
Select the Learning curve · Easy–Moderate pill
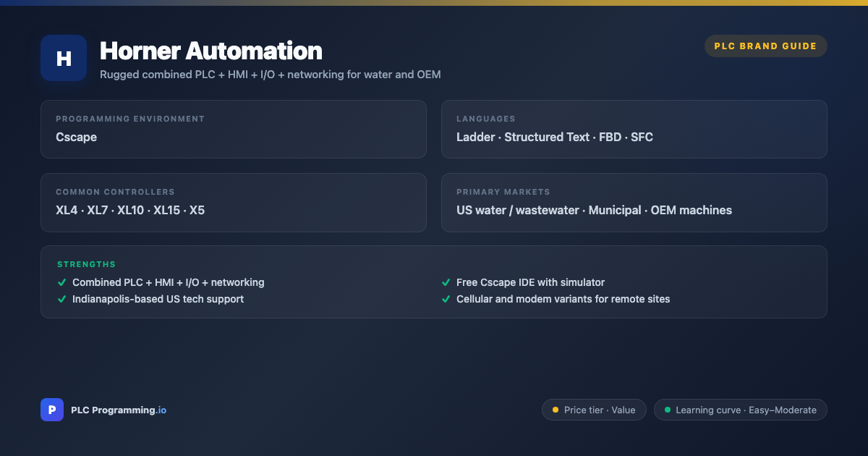click(x=740, y=410)
